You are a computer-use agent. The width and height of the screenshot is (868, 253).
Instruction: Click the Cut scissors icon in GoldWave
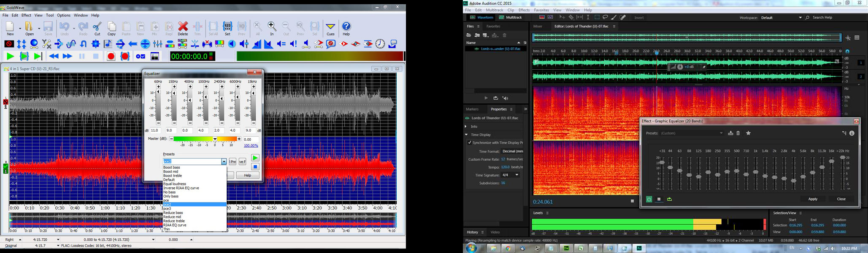point(97,29)
